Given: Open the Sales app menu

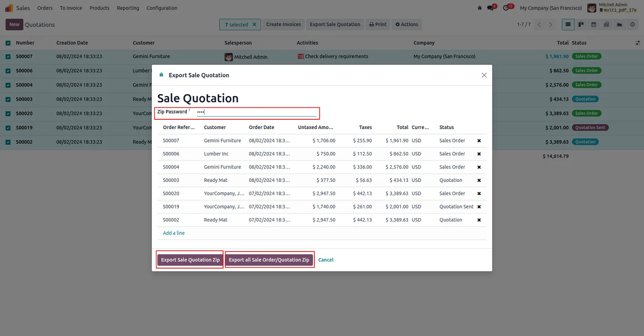Looking at the screenshot, I should (x=23, y=8).
